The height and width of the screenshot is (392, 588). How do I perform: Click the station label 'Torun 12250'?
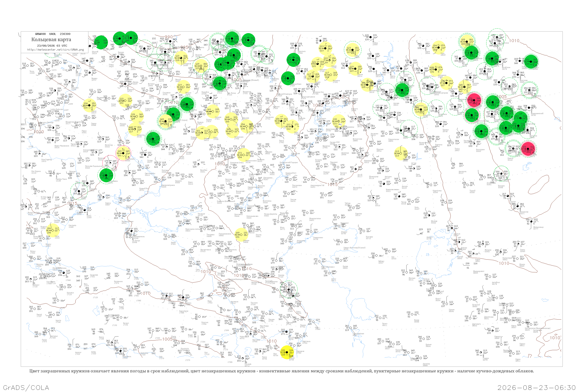point(32,72)
